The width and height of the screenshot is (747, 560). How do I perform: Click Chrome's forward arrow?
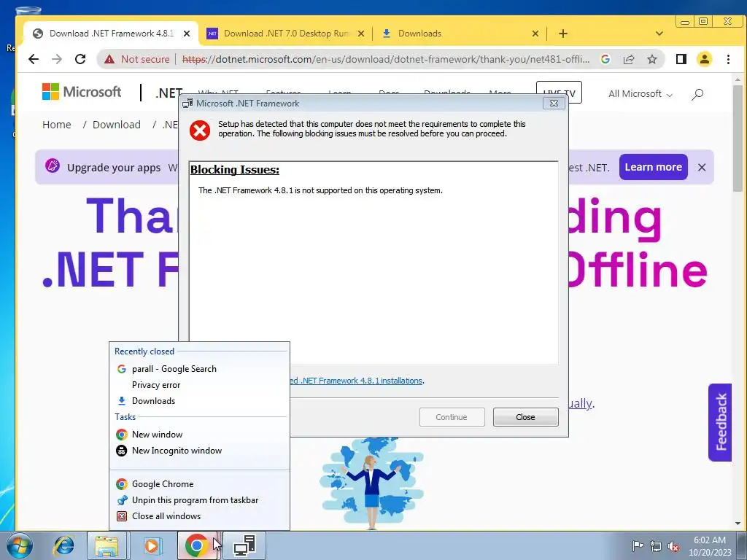[x=57, y=59]
